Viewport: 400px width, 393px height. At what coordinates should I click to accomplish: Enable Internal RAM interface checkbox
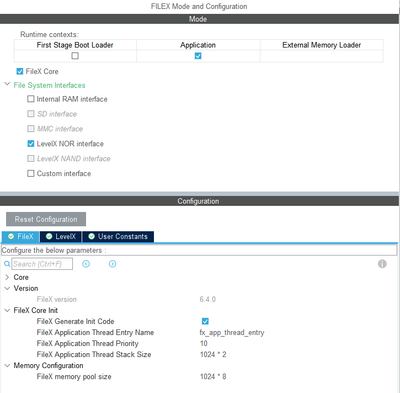[x=31, y=99]
